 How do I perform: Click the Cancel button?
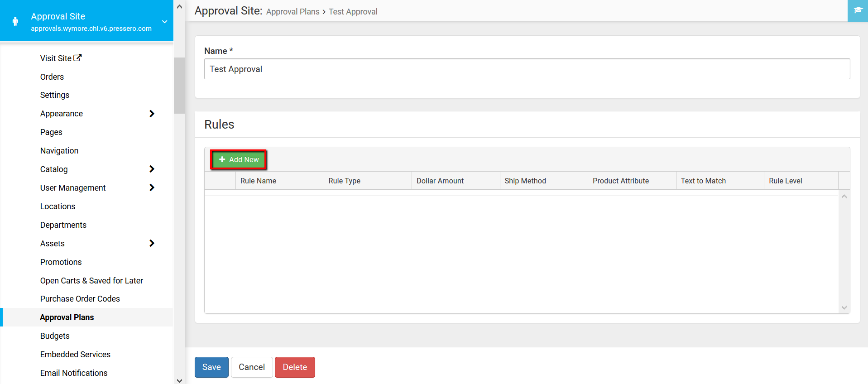(252, 367)
